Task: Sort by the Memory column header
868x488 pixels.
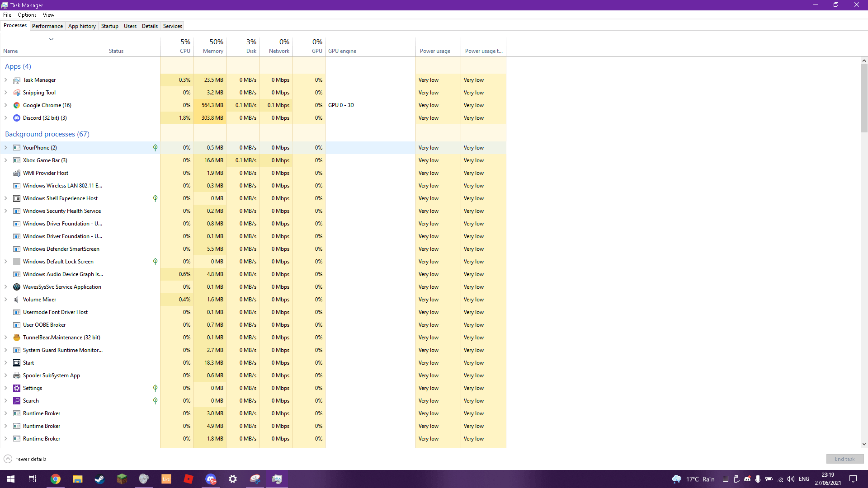Action: click(210, 47)
